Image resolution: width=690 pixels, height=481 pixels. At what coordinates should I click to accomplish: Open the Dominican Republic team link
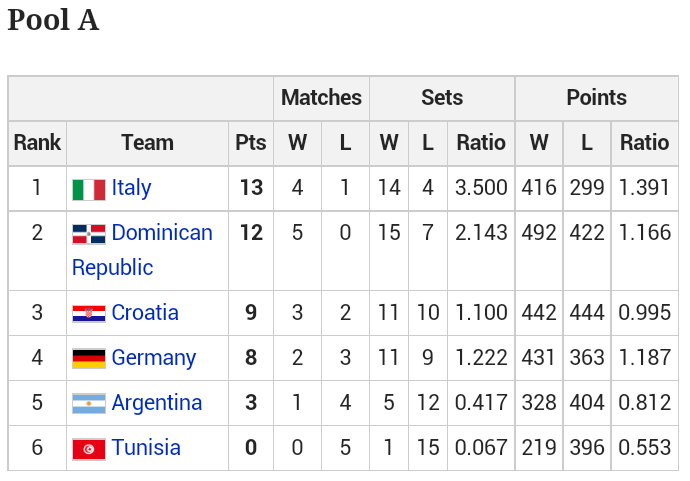point(162,233)
